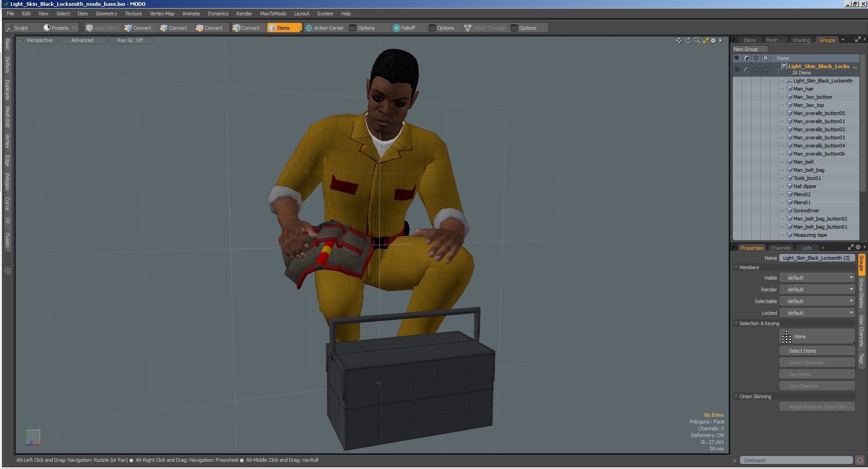The height and width of the screenshot is (469, 868).
Task: Click the Auto Select icon
Action: pyautogui.click(x=89, y=28)
